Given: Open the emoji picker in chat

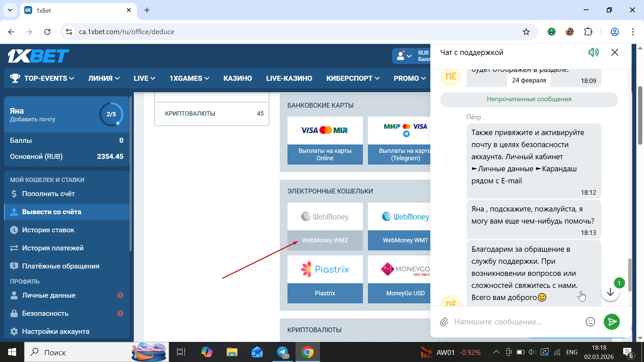Looking at the screenshot, I should pyautogui.click(x=590, y=322).
